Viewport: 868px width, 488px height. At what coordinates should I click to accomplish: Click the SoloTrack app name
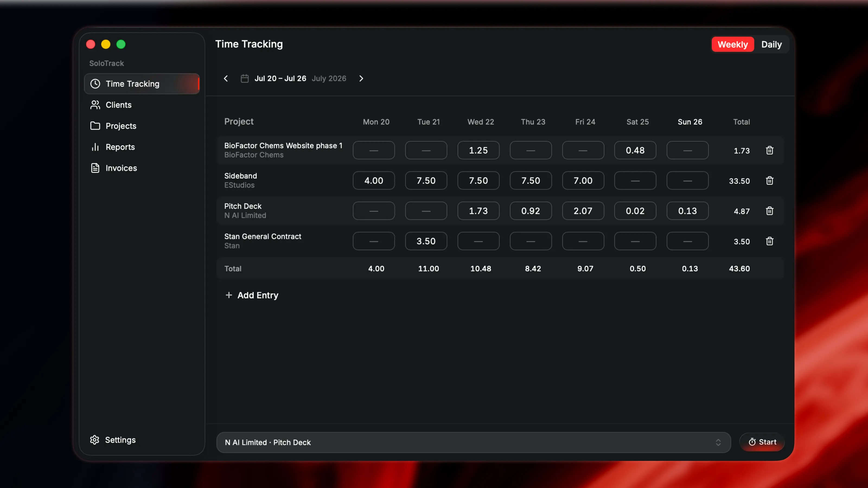[x=107, y=63]
